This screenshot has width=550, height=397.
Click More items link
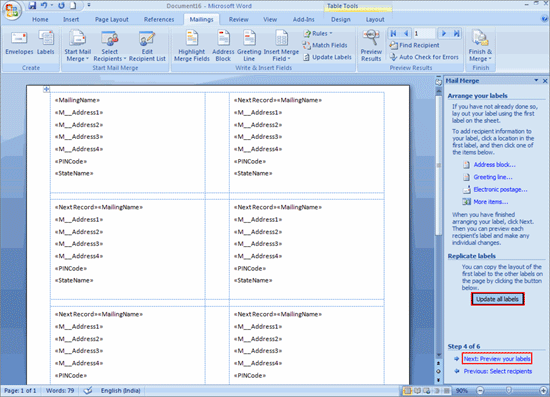point(490,202)
